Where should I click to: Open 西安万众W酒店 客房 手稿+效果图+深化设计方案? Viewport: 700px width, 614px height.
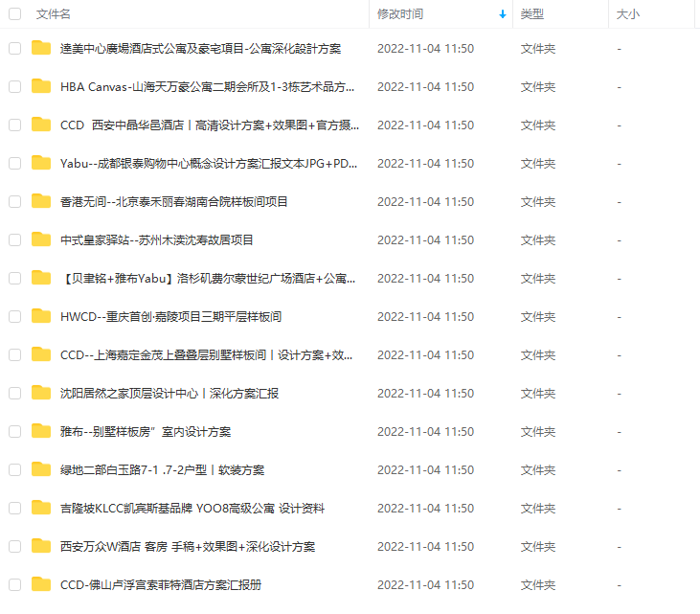click(x=188, y=548)
